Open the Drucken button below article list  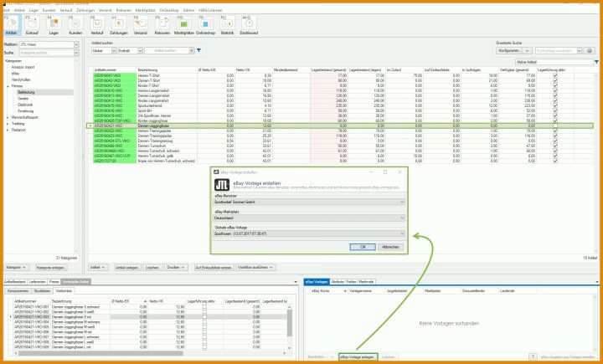coord(177,267)
